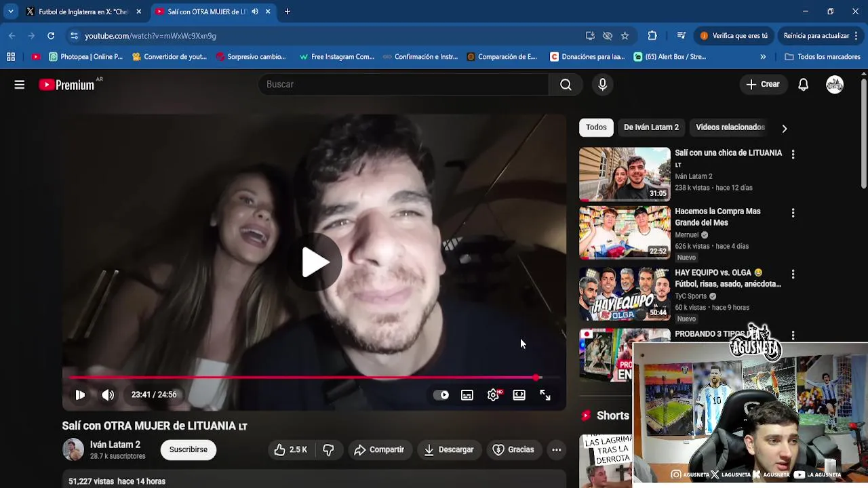Go back in browser history
The image size is (868, 488).
click(x=12, y=36)
